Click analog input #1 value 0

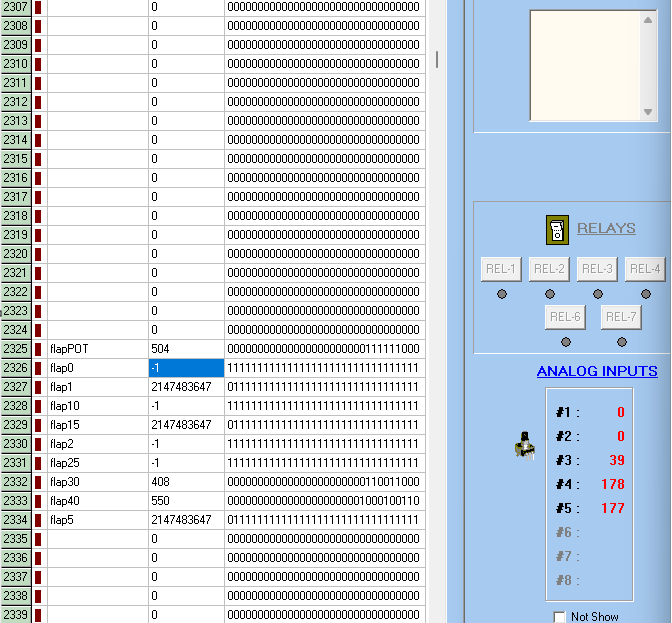coord(621,412)
